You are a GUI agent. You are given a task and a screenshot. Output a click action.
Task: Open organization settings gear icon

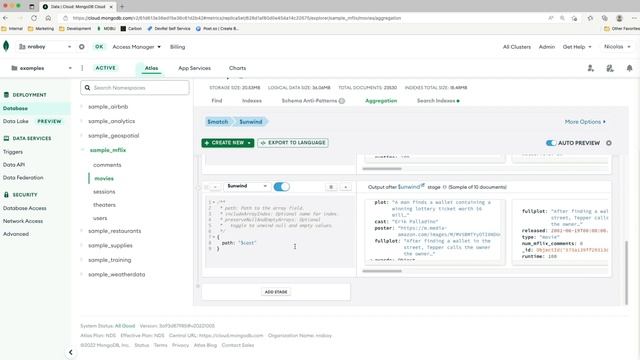(x=82, y=47)
